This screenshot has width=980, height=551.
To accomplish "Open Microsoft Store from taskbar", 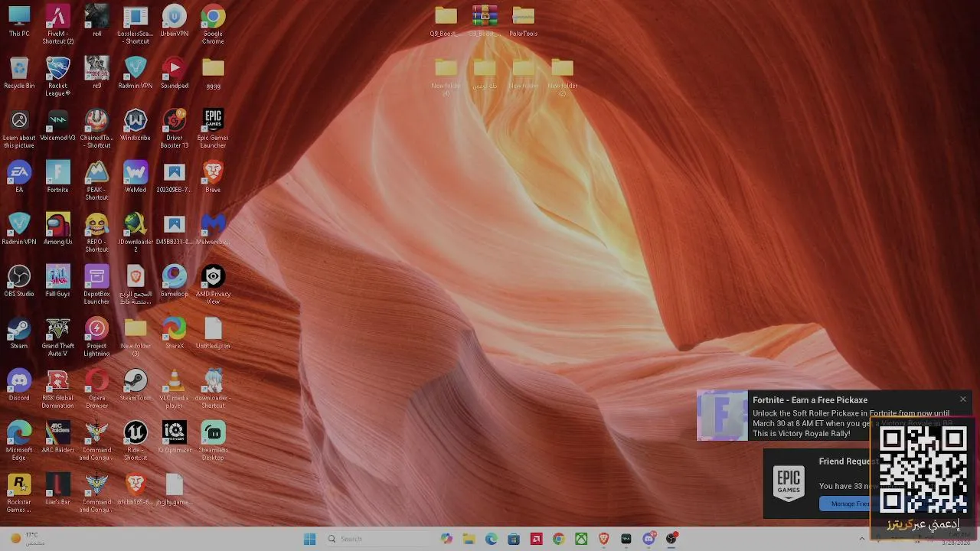I will [514, 539].
